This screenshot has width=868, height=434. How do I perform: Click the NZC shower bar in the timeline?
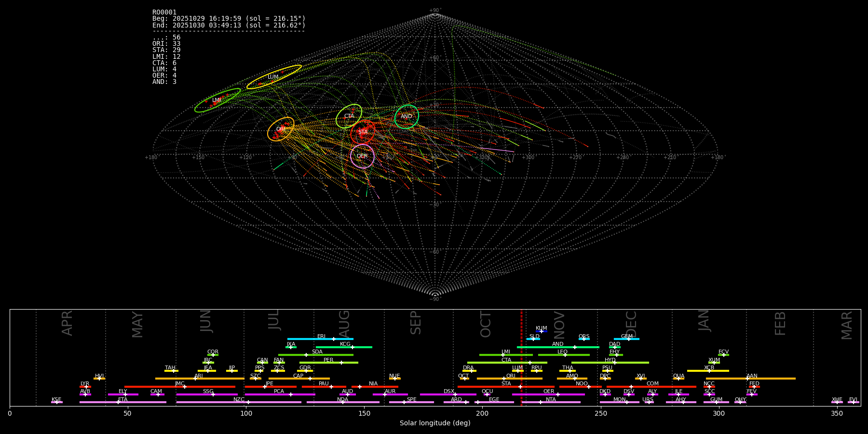(x=239, y=402)
